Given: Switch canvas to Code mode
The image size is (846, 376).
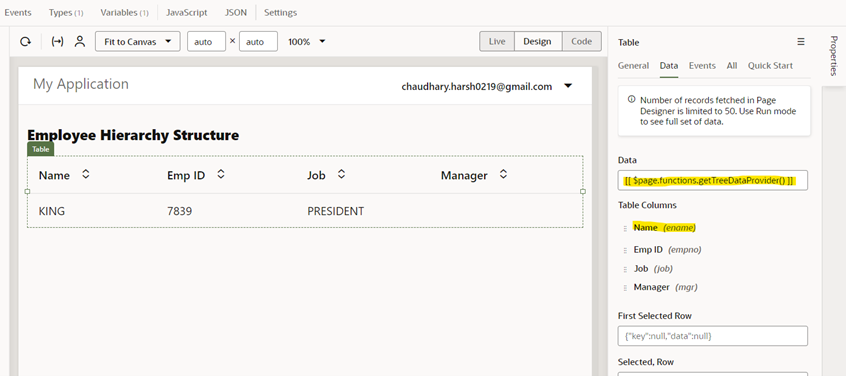Looking at the screenshot, I should click(582, 42).
